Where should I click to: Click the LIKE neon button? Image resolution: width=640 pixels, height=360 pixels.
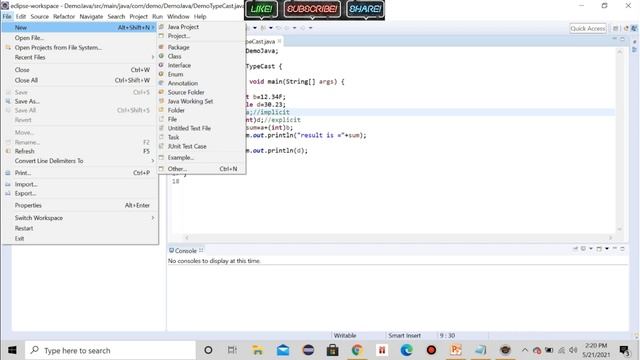[x=261, y=9]
